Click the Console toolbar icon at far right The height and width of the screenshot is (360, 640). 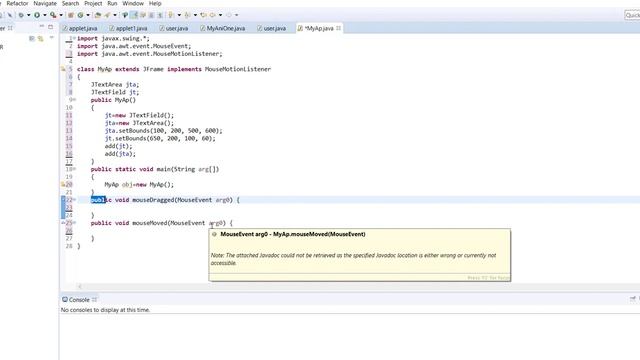pyautogui.click(x=633, y=299)
